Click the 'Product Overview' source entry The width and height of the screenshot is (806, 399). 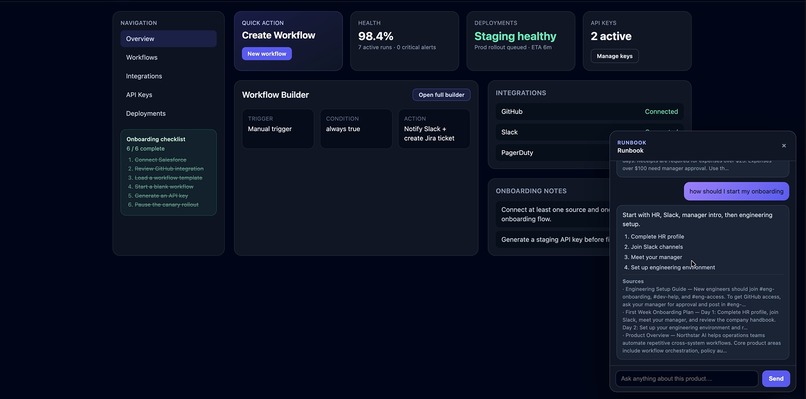[701, 343]
